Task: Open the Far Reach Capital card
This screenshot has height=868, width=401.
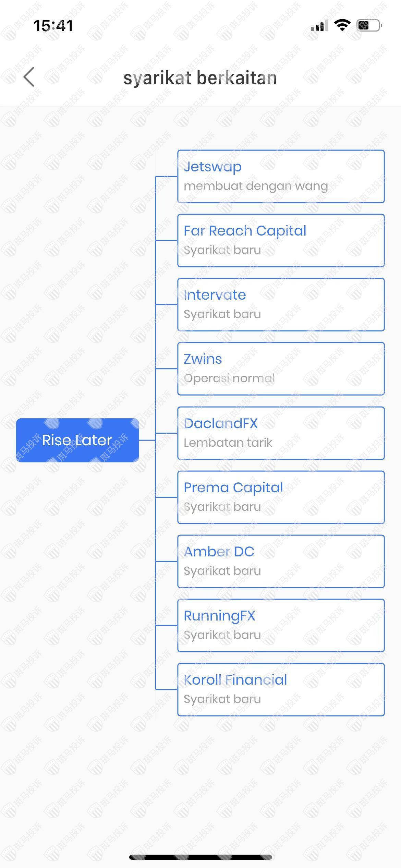Action: (281, 240)
